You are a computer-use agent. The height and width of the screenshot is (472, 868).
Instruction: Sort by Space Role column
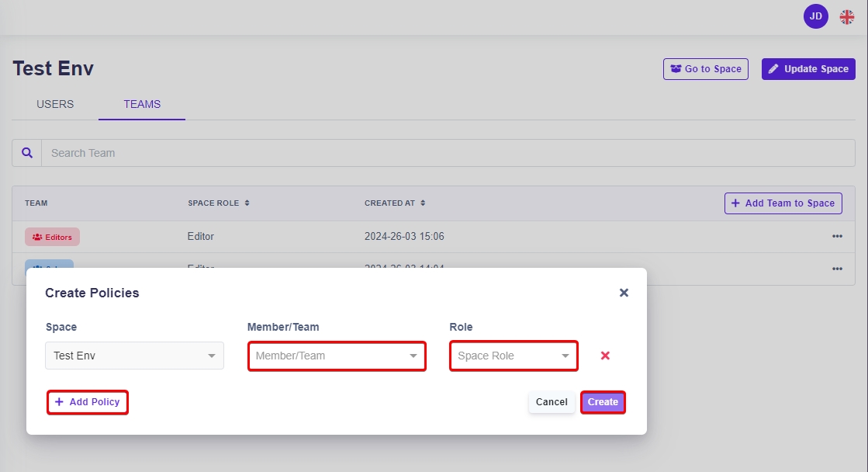tap(218, 203)
